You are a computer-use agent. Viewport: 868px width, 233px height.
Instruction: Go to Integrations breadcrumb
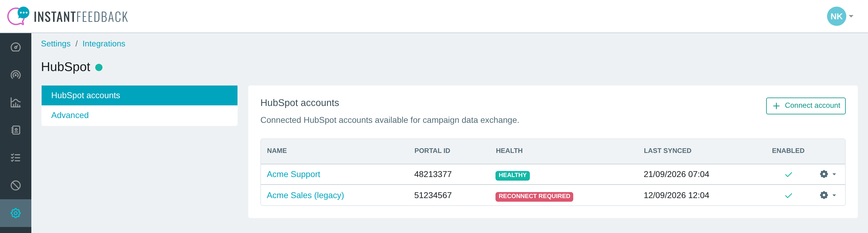point(104,44)
